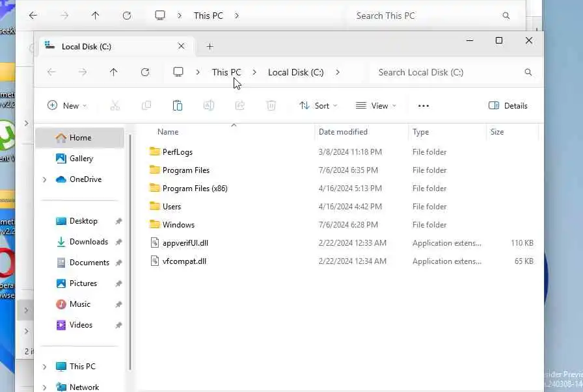Click the 3/8/2024 11:18 PM date cell
The width and height of the screenshot is (583, 392).
click(350, 152)
